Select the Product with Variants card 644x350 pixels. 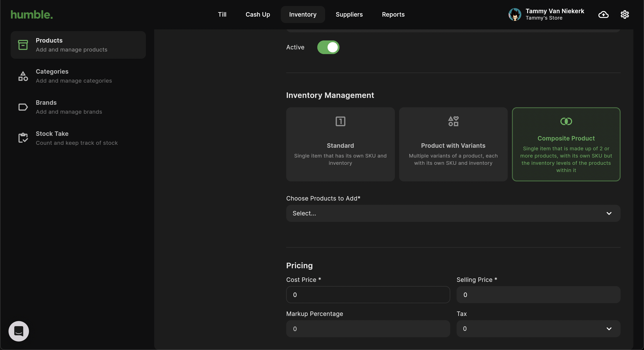[x=453, y=144]
